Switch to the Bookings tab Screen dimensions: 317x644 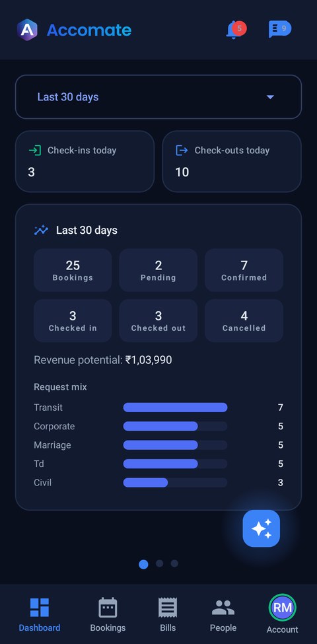[x=108, y=614]
